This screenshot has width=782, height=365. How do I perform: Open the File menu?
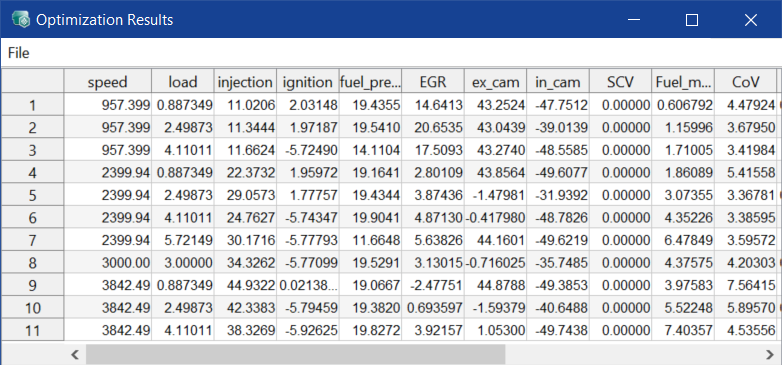(x=18, y=53)
